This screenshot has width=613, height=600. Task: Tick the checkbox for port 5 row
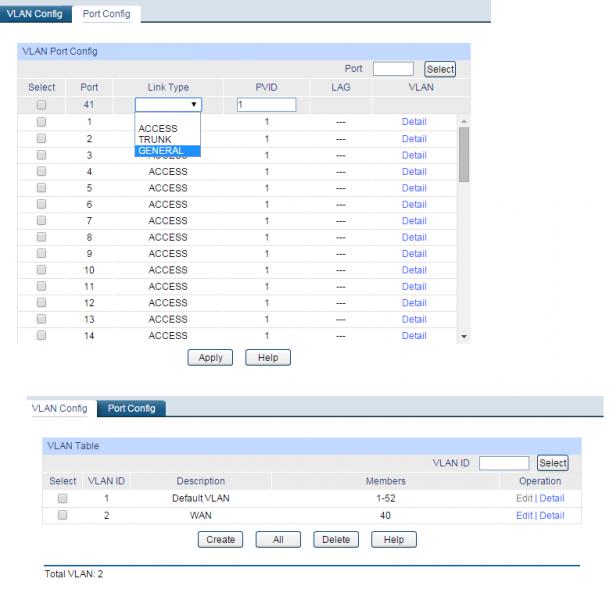(x=41, y=188)
